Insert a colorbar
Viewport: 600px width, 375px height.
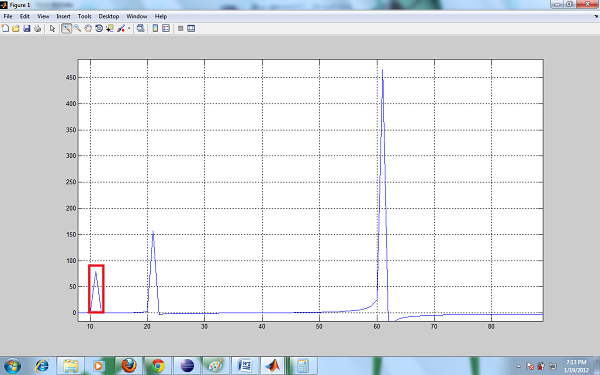tap(155, 28)
